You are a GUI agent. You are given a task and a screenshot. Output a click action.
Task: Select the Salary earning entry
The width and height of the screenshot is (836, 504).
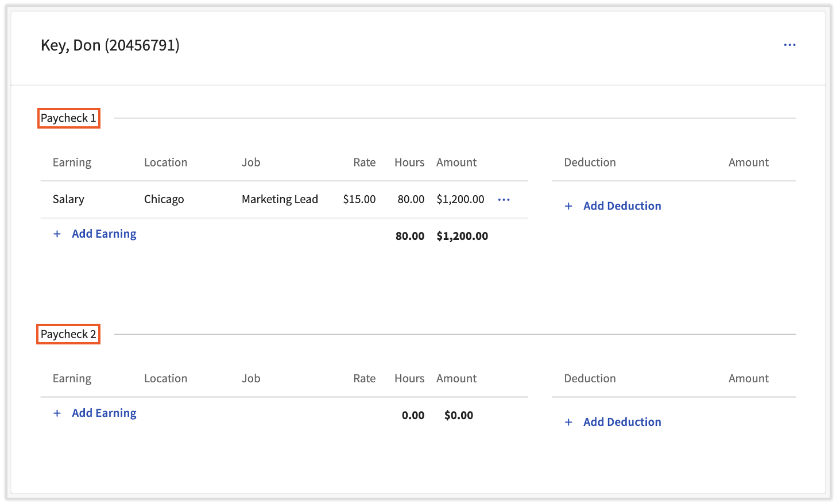coord(68,199)
